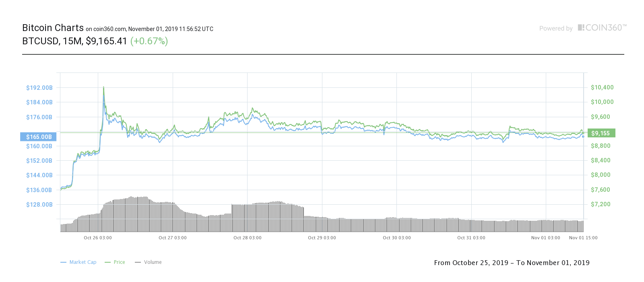Click the $7,200 price axis label
644x282 pixels.
[601, 204]
